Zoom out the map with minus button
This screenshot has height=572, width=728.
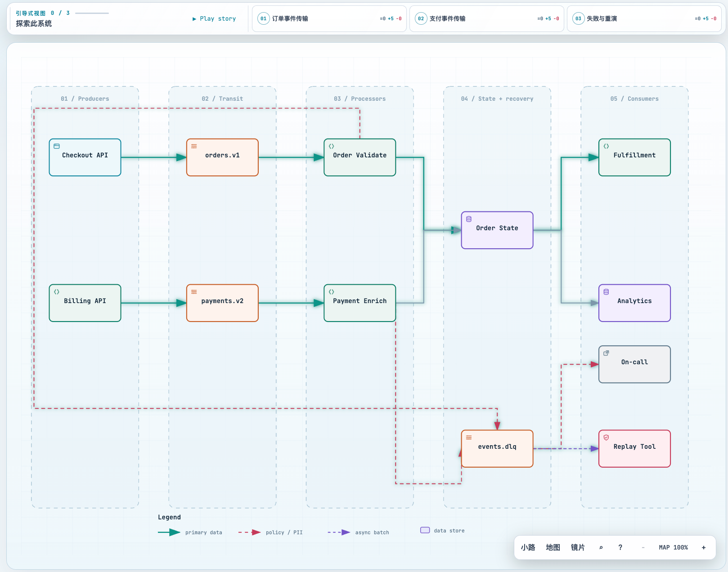pyautogui.click(x=643, y=547)
